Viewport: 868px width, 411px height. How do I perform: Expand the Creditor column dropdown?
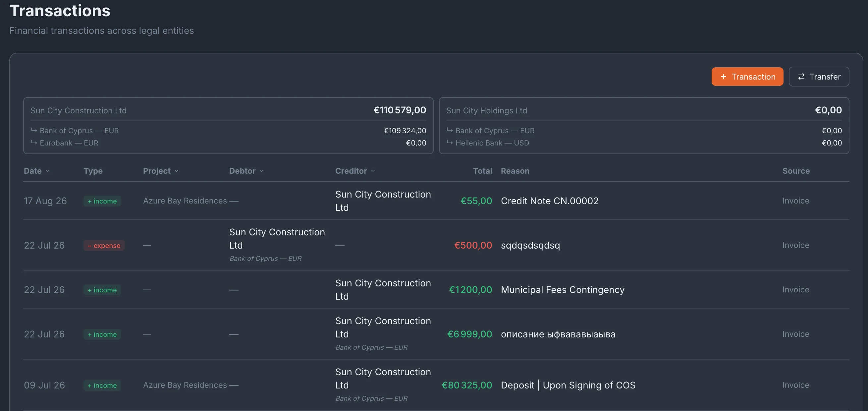(355, 171)
